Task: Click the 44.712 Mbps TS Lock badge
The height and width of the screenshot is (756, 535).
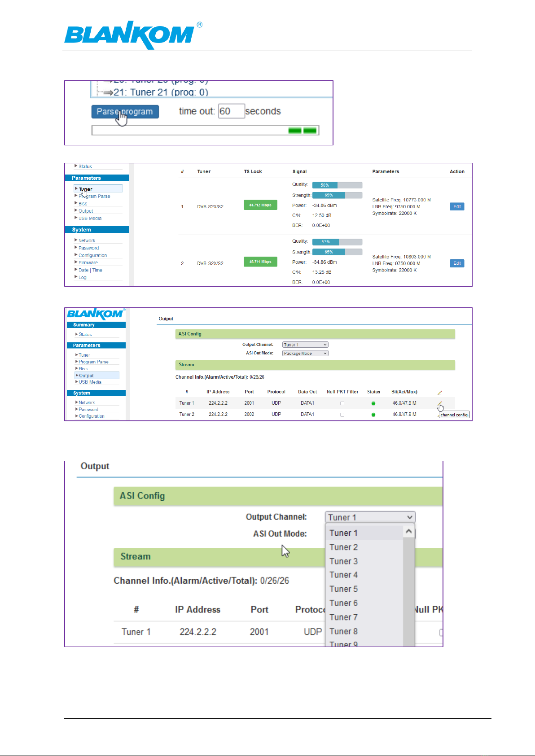Action: 260,205
